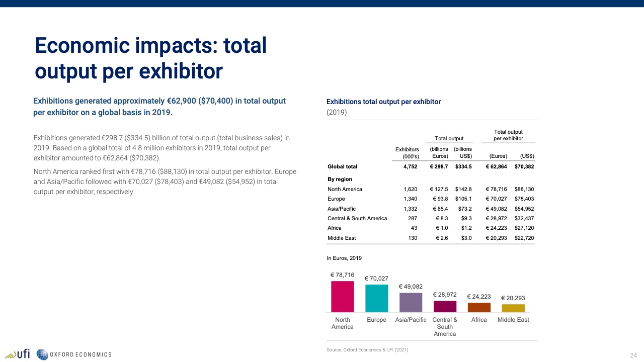644x362 pixels.
Task: Click the € 70,027 label above Europe bar
Action: [x=376, y=279]
